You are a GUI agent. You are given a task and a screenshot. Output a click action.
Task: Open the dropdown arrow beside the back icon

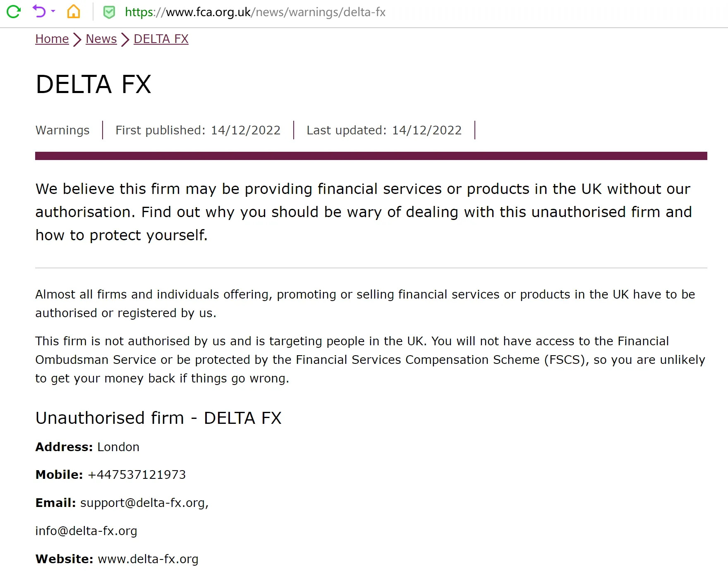(53, 11)
